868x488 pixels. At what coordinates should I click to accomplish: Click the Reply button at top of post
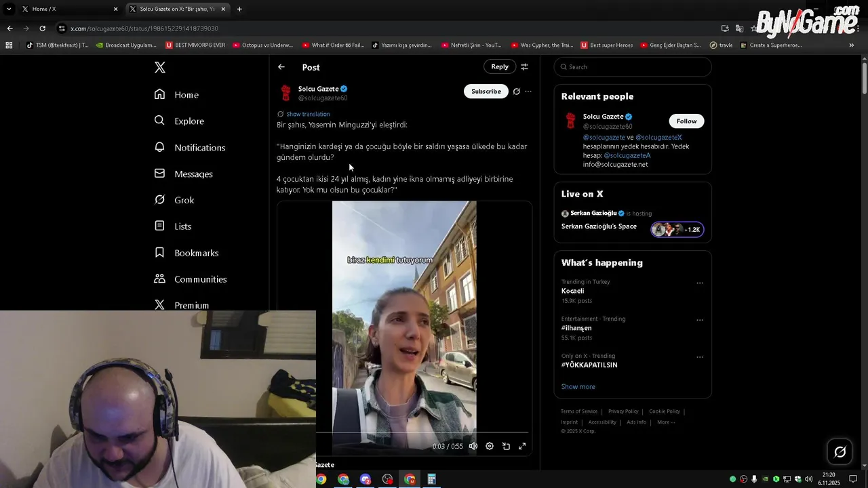click(x=500, y=66)
